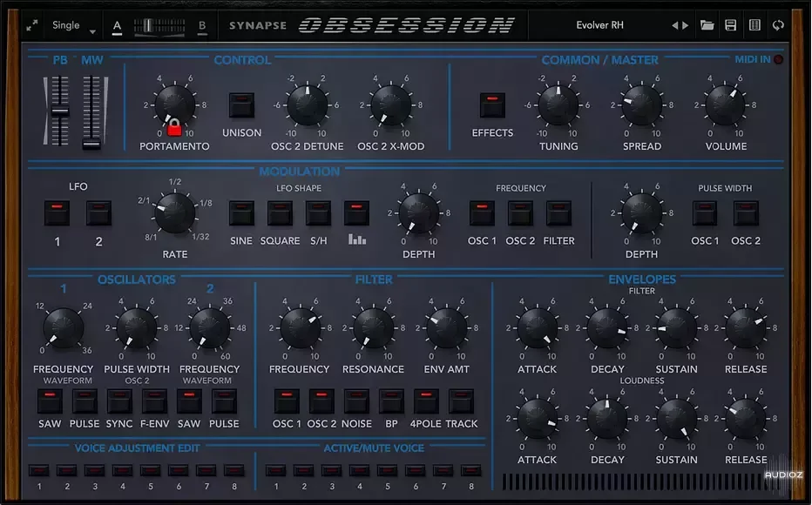Click the OSC 2 DETUNE knob

307,105
